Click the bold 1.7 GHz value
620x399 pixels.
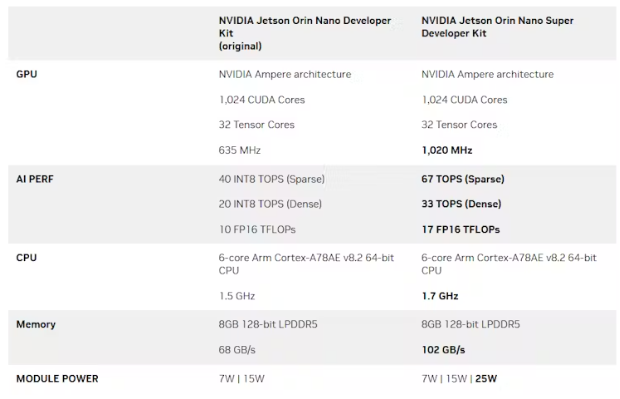pos(440,296)
